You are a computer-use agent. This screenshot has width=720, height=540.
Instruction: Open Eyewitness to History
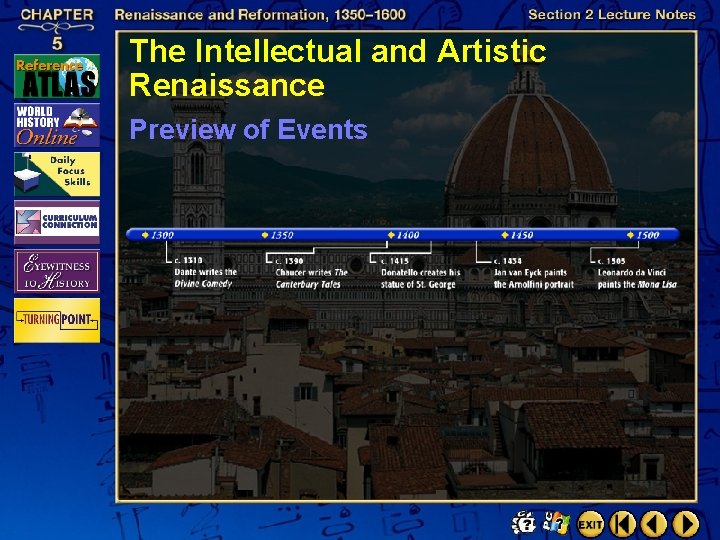click(x=57, y=271)
